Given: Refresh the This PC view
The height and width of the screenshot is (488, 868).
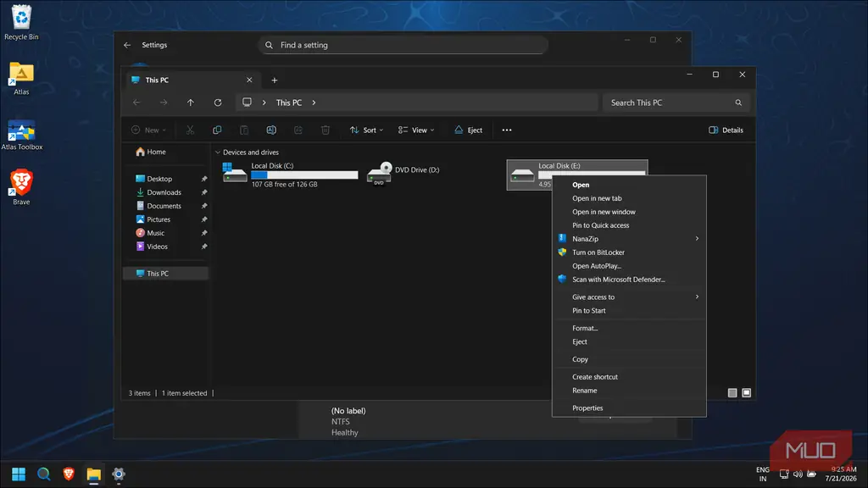Looking at the screenshot, I should click(x=218, y=103).
